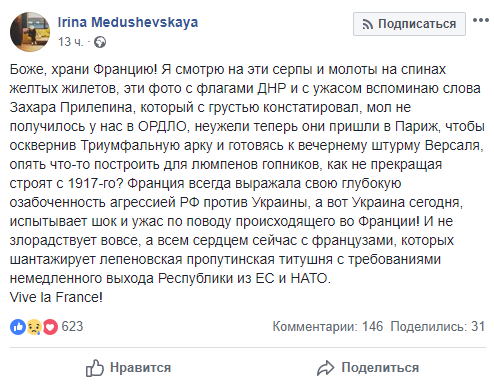Click the thumbs-up icon beside Нравится
The image size is (494, 385).
point(95,368)
